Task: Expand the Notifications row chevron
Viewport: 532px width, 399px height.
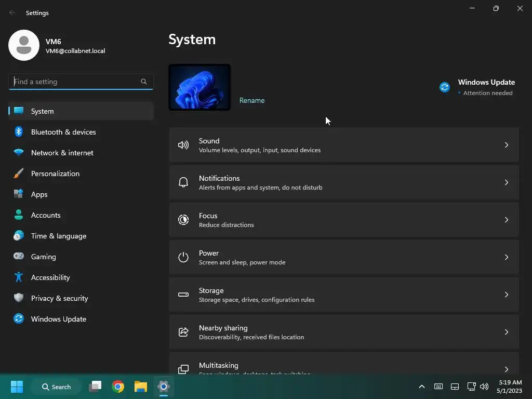Action: tap(506, 182)
